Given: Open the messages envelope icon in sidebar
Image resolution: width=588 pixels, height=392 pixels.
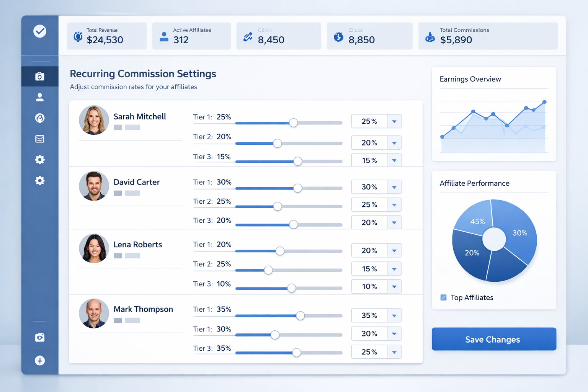Looking at the screenshot, I should pyautogui.click(x=39, y=139).
